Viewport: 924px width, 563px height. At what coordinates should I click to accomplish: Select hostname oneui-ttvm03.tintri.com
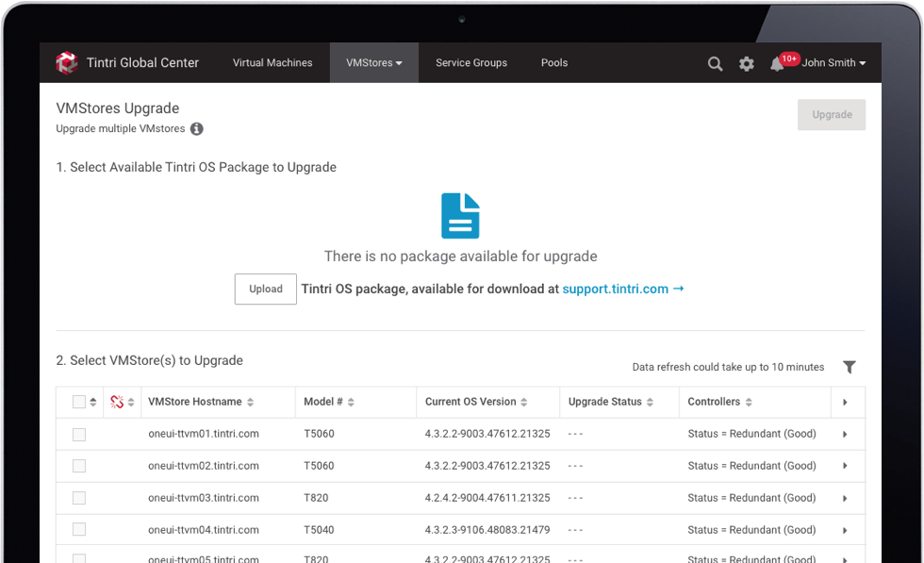(204, 498)
